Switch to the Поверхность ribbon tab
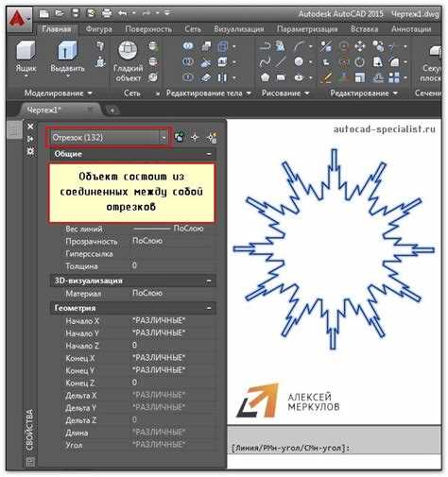 point(148,29)
